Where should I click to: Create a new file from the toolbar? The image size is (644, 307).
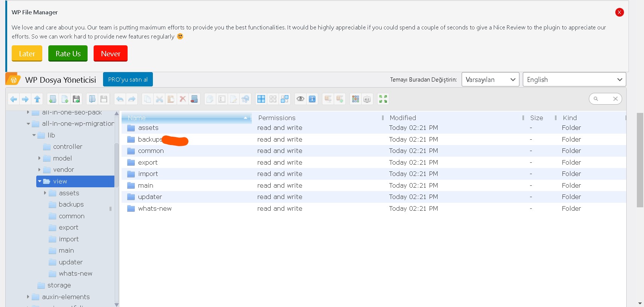tap(65, 99)
